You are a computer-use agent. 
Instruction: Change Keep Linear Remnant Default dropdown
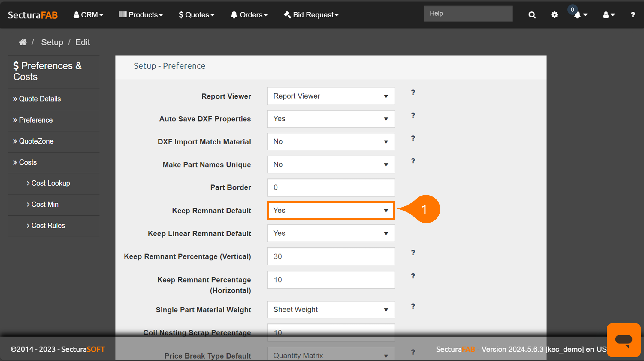click(x=331, y=234)
